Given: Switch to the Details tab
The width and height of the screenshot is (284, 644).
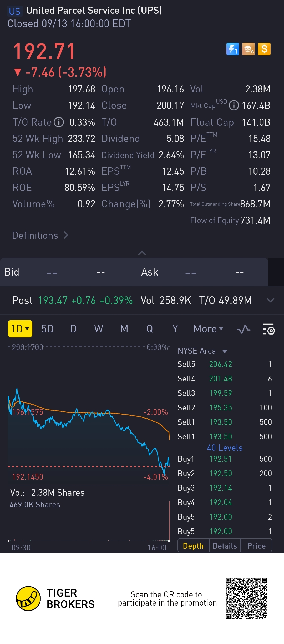Looking at the screenshot, I should (225, 546).
